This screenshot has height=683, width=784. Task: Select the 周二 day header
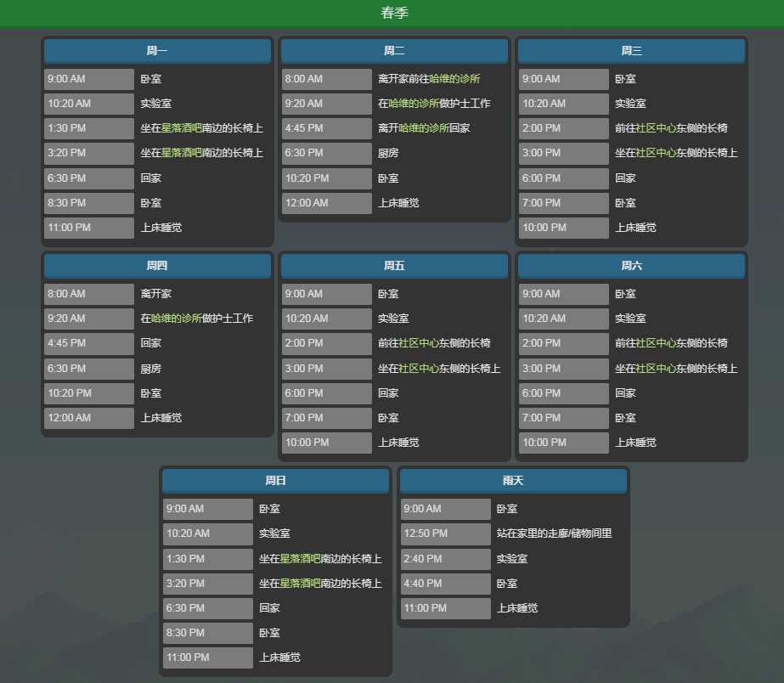(x=394, y=50)
